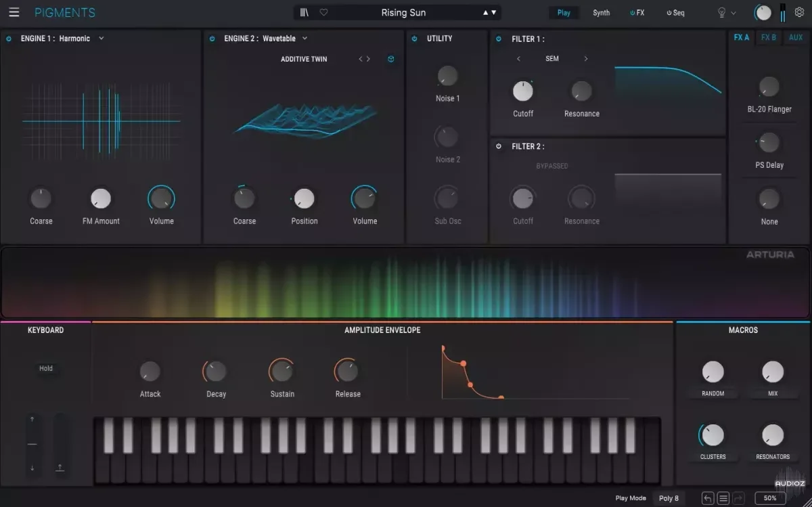Click the wavetable 3D view cube icon
812x507 pixels.
coord(391,59)
